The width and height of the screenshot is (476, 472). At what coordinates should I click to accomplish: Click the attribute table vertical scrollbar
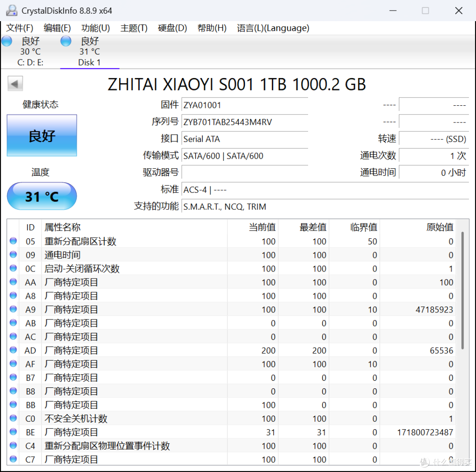point(463,290)
